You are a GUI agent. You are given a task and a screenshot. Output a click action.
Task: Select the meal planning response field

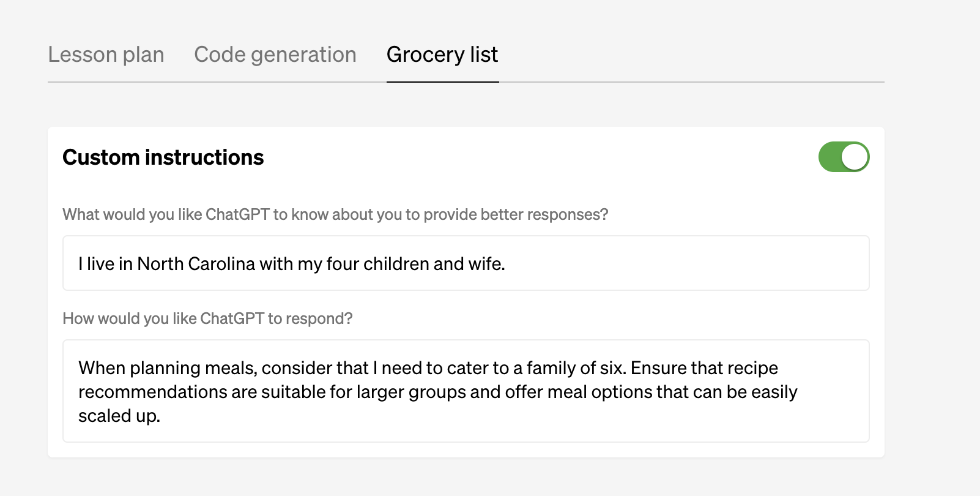465,391
